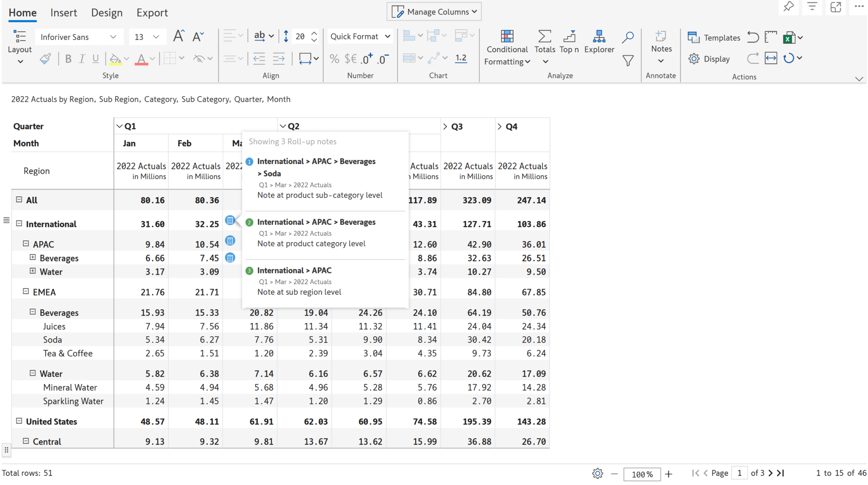Toggle italic formatting
This screenshot has height=485, width=868.
[x=82, y=59]
